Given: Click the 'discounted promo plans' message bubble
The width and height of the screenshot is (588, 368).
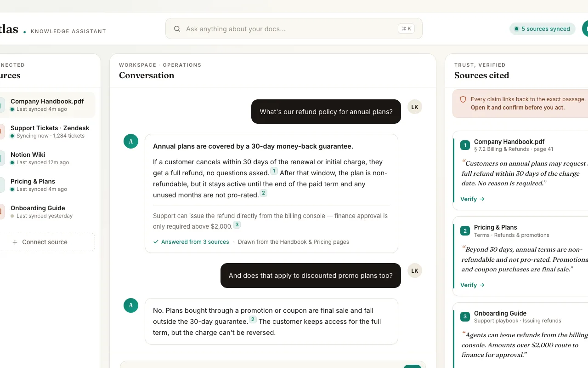Looking at the screenshot, I should [x=311, y=276].
